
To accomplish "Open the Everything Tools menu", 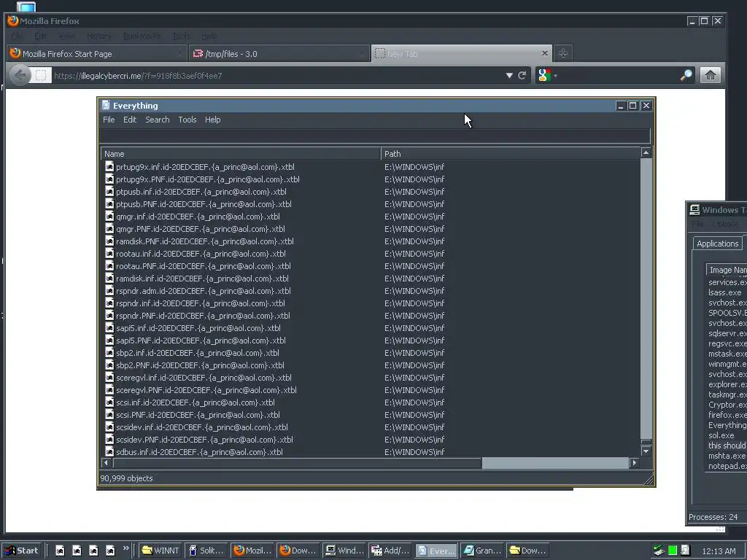I will click(187, 120).
